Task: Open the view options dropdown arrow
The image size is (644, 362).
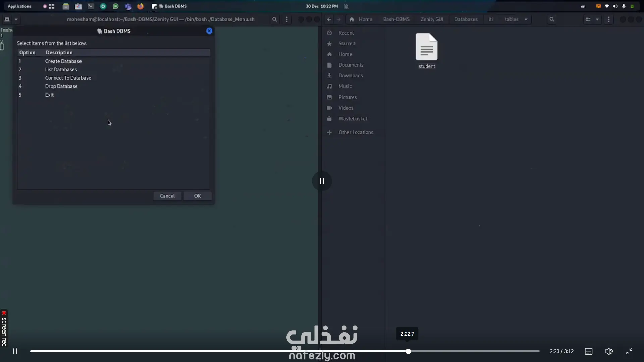Action: point(597,19)
